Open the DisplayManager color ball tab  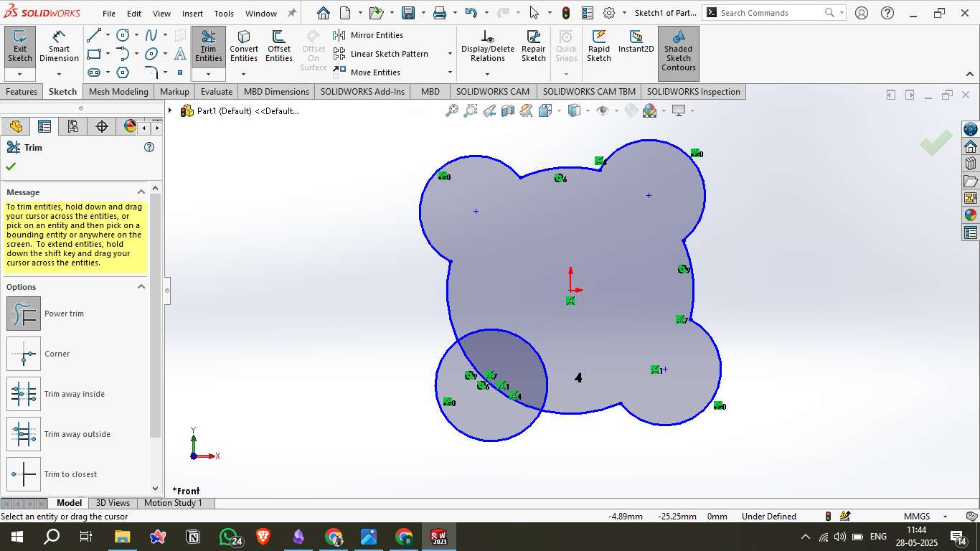pos(130,126)
